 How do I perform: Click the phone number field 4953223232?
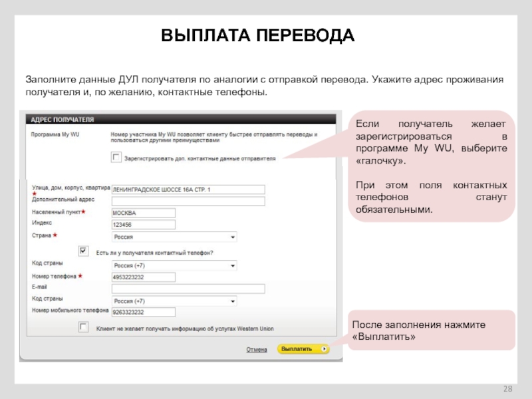(143, 277)
